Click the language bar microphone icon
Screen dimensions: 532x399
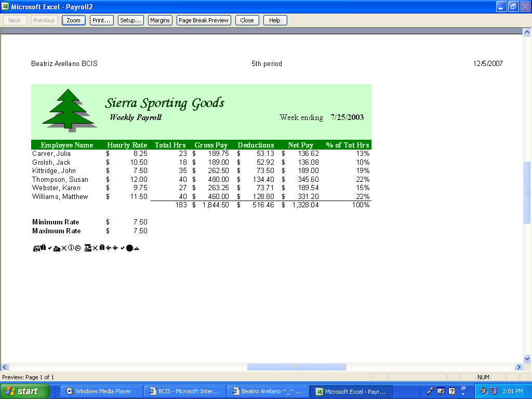tap(430, 391)
